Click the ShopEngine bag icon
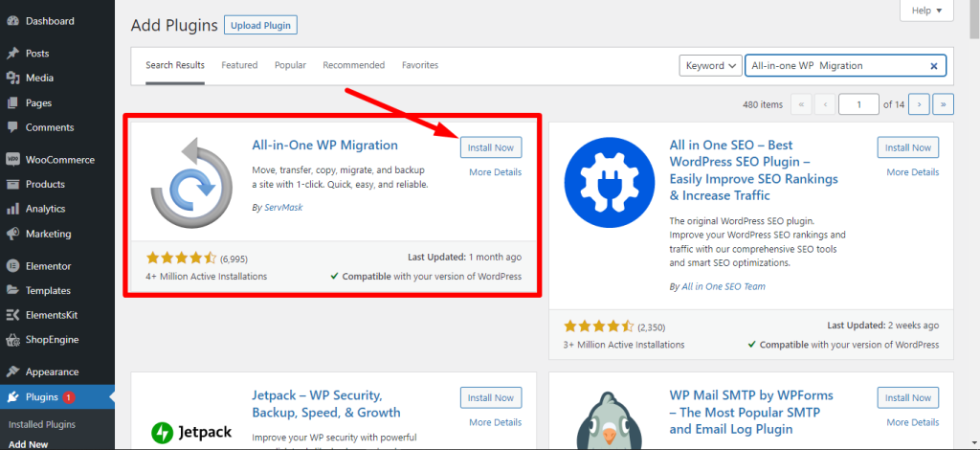The height and width of the screenshot is (450, 980). pyautogui.click(x=12, y=340)
